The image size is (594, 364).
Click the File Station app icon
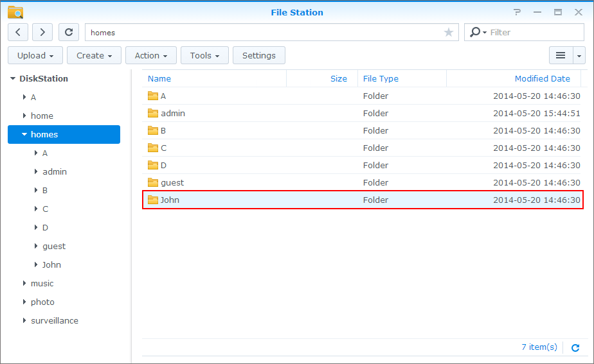pos(15,12)
